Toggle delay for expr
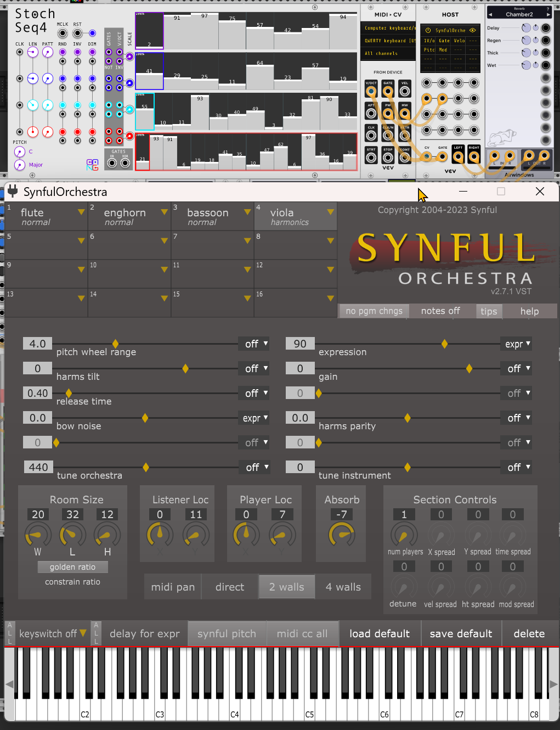Image resolution: width=560 pixels, height=730 pixels. coord(144,633)
